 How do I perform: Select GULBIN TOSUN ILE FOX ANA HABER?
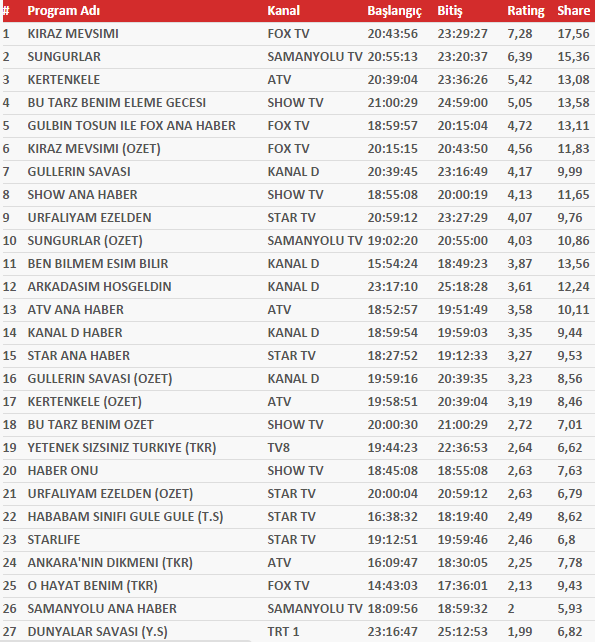[x=131, y=125]
